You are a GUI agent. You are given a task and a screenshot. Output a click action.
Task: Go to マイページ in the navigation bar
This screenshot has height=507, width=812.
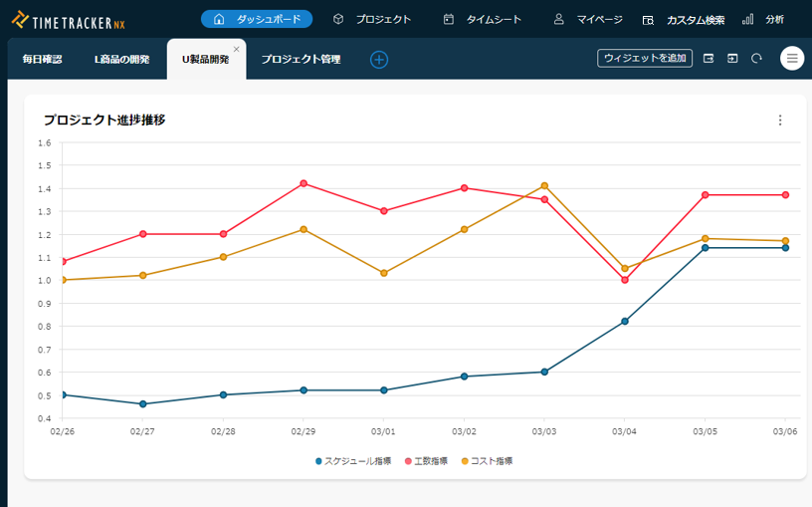pos(588,19)
